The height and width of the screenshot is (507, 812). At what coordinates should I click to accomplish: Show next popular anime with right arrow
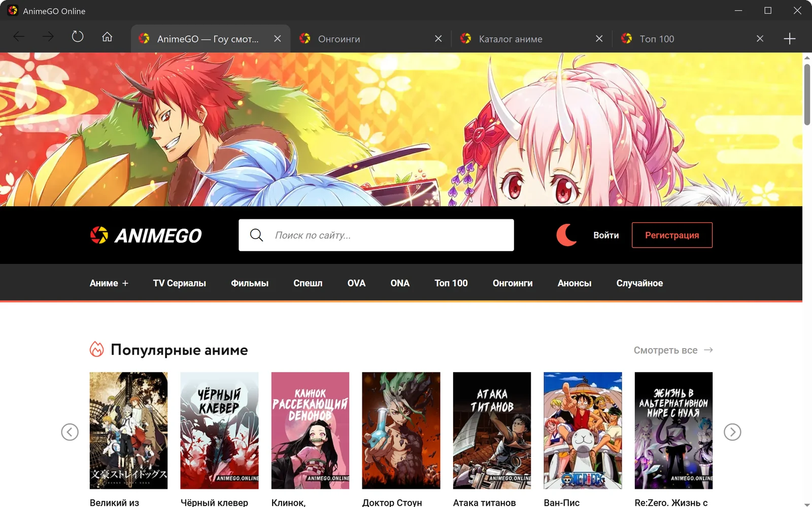732,432
